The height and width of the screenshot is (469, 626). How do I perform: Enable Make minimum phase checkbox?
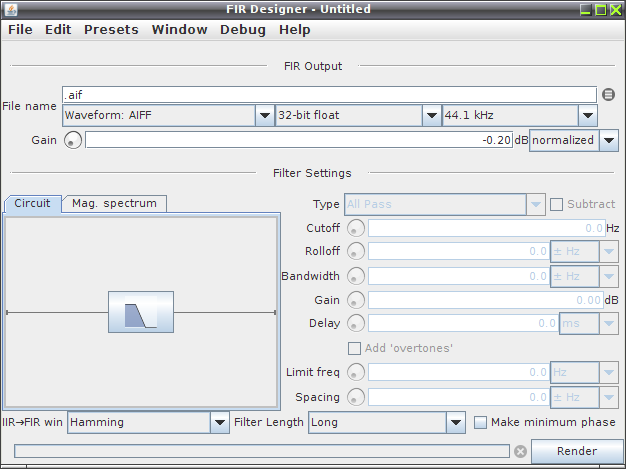coord(480,422)
